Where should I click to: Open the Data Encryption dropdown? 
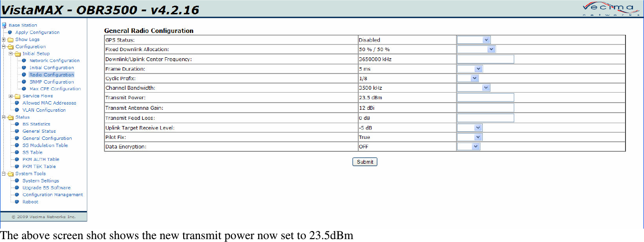[x=468, y=147]
